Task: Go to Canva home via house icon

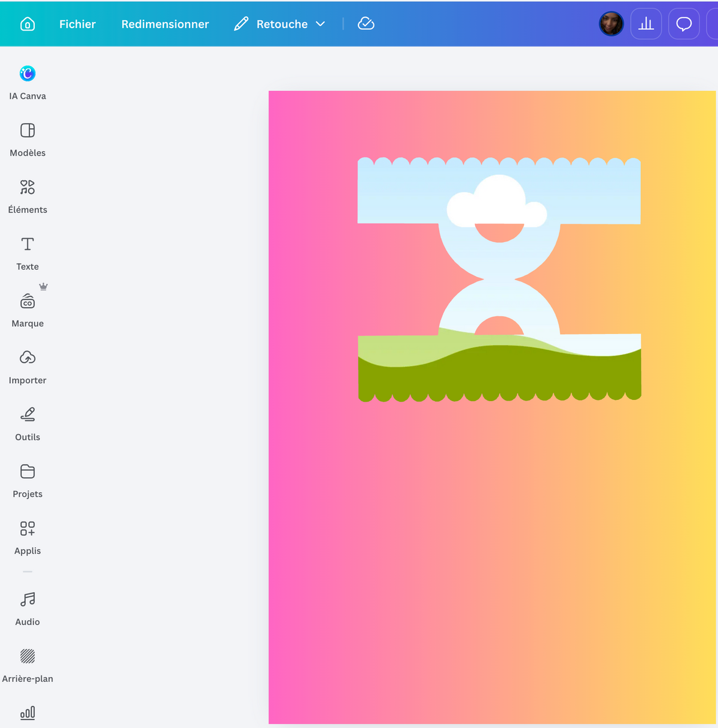Action: coord(28,24)
